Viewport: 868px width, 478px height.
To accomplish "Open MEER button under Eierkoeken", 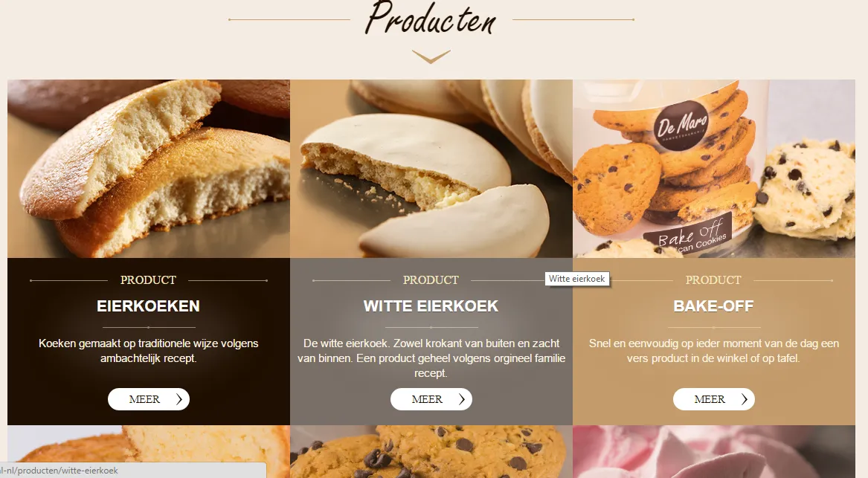I will [x=148, y=399].
